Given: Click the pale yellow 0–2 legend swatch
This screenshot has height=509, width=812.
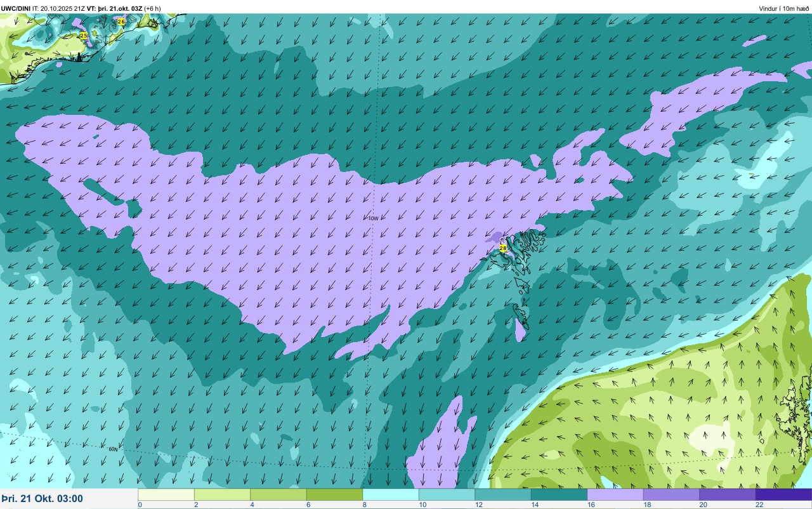Looking at the screenshot, I should 166,494.
